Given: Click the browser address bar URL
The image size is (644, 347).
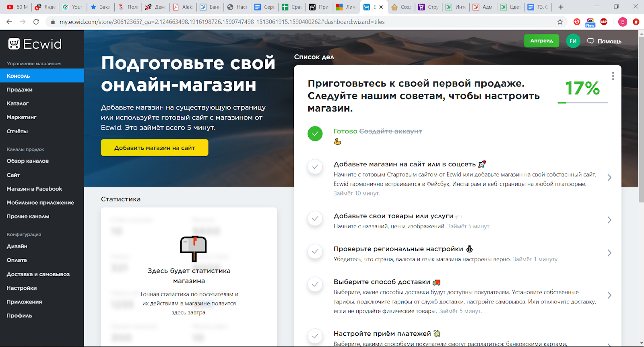Looking at the screenshot, I should click(222, 22).
